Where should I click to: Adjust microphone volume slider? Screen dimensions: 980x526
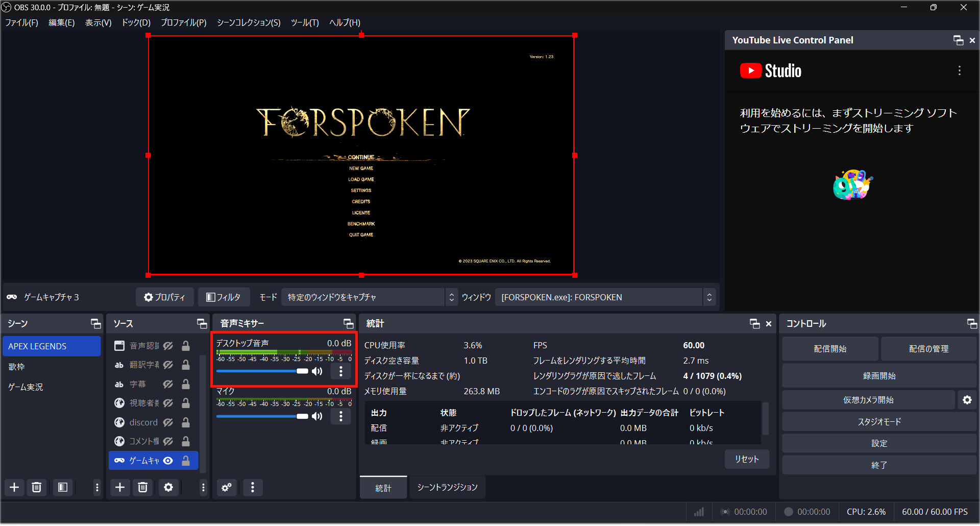(262, 417)
